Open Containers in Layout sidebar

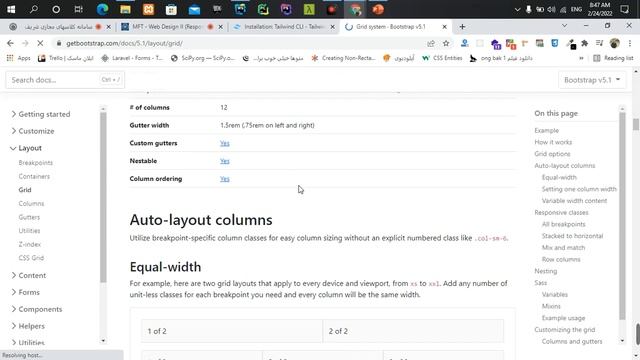34,176
